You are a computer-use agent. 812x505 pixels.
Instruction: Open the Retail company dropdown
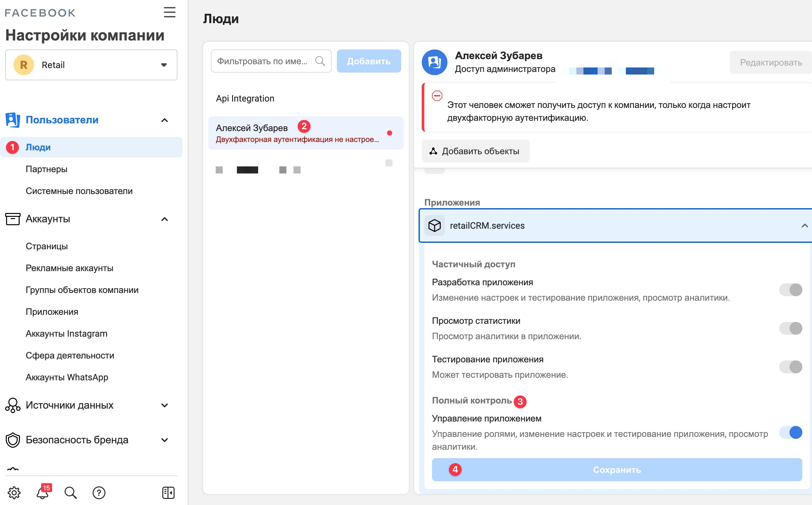pos(91,65)
